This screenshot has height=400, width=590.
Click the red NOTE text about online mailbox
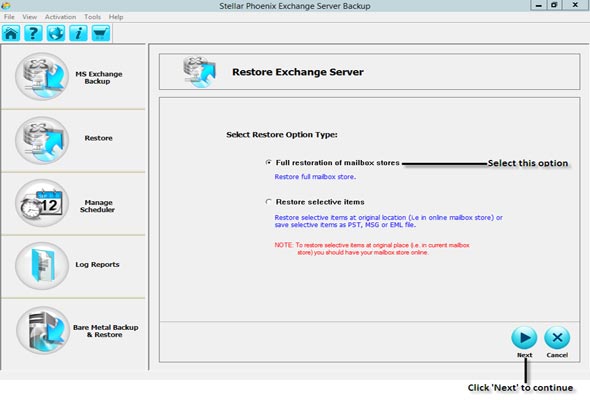click(x=372, y=249)
